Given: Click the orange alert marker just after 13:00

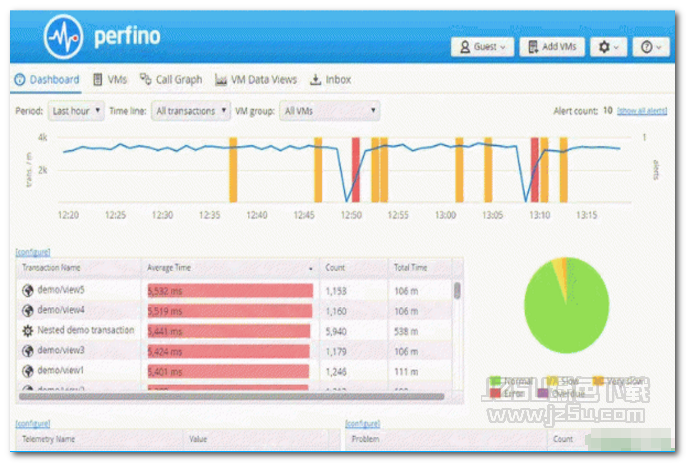Looking at the screenshot, I should tap(459, 170).
